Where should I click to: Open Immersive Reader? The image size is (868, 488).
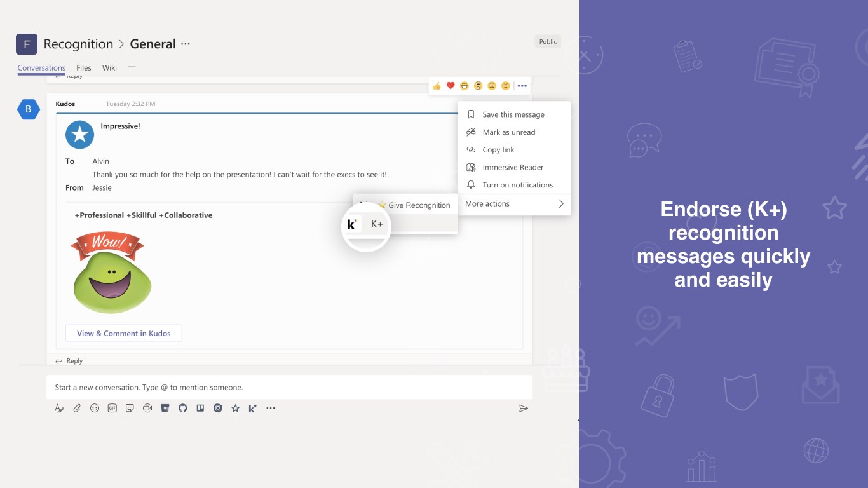coord(514,167)
